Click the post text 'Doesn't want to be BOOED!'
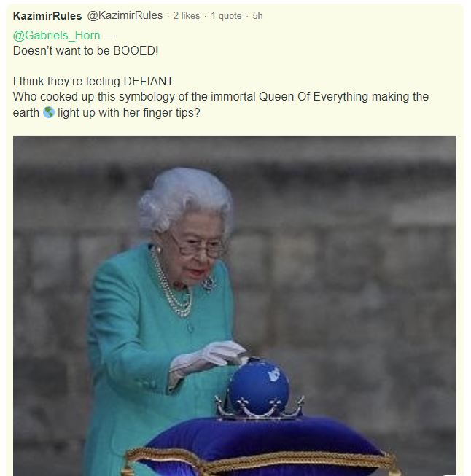471x476 pixels. (85, 51)
